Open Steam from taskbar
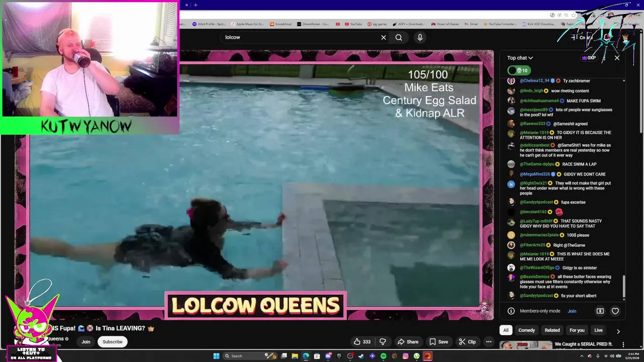644x362 pixels. pos(361,356)
